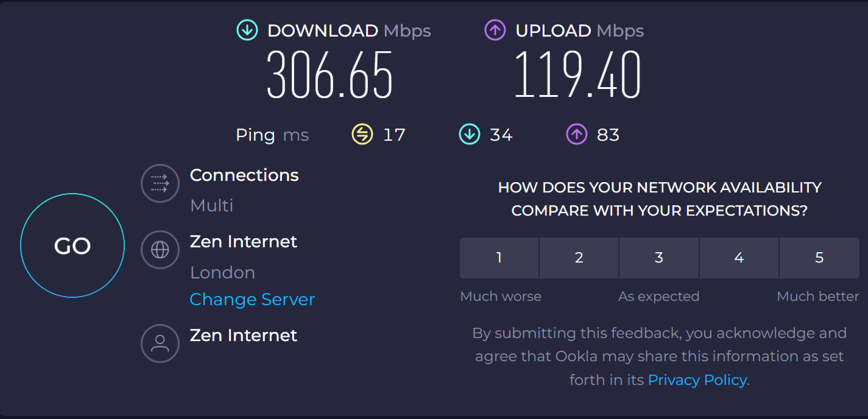Click the user profile ISP icon
Screen dimensions: 868x419
(x=160, y=343)
